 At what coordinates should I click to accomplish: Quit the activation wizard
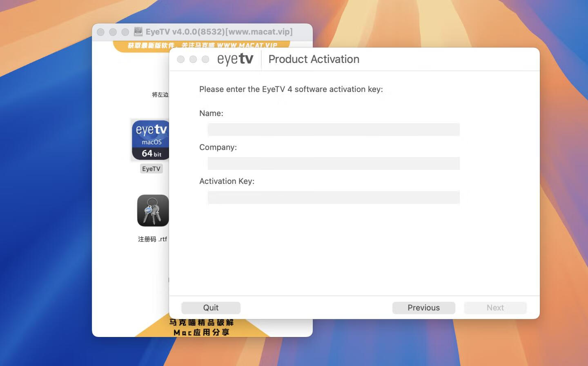click(211, 308)
